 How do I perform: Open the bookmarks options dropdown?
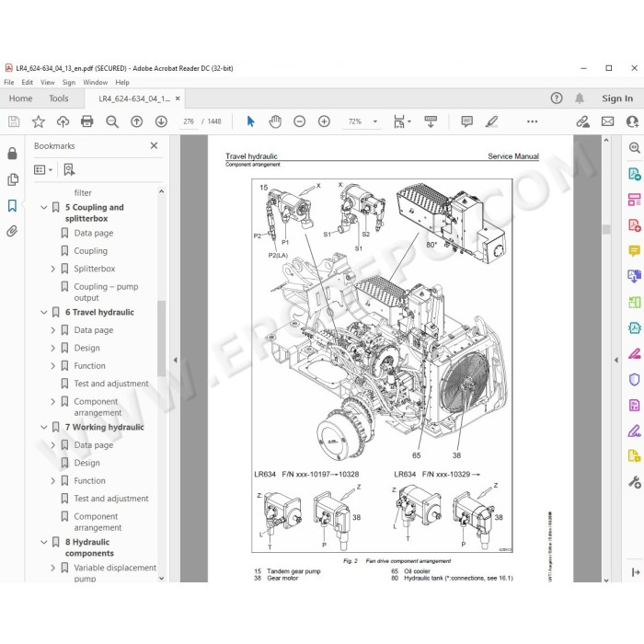click(x=43, y=169)
